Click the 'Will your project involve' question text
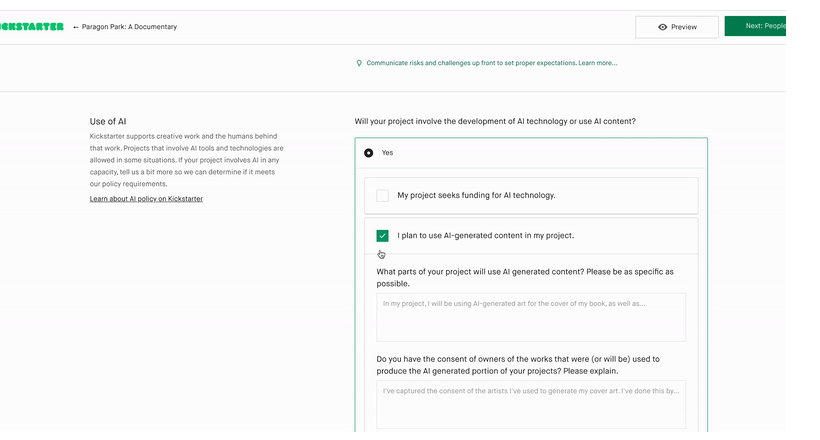820x440 pixels. pyautogui.click(x=495, y=122)
